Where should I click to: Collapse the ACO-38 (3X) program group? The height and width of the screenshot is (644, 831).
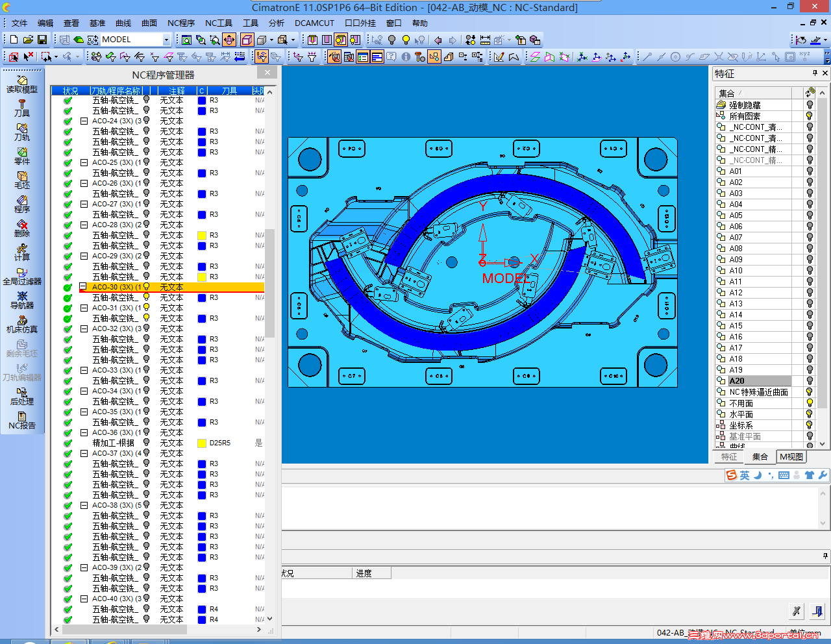(84, 505)
